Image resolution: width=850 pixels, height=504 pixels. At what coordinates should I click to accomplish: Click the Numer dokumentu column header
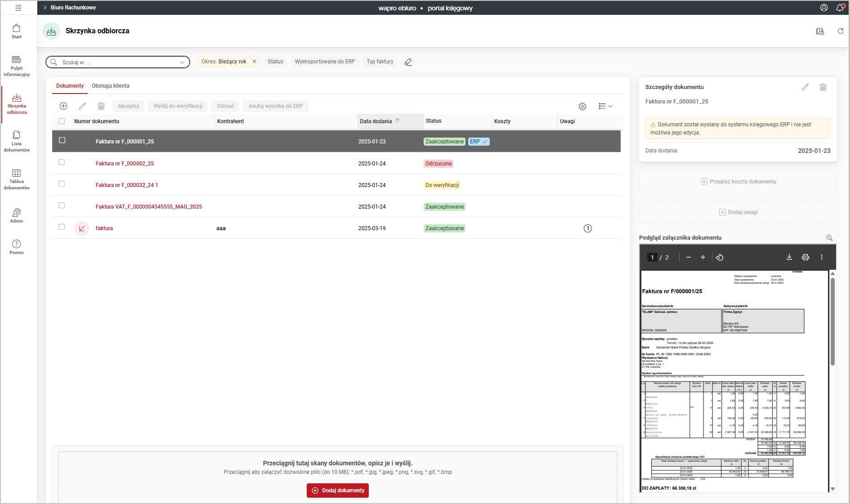[97, 121]
